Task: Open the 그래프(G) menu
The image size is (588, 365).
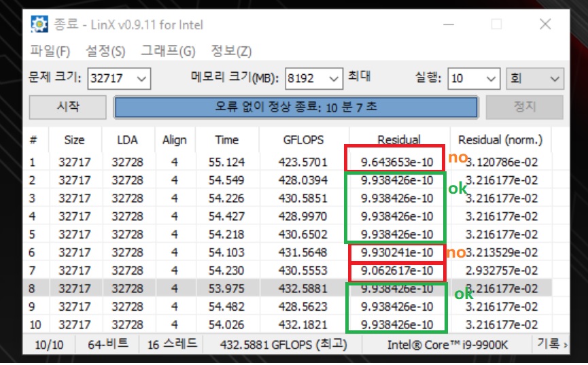Action: [x=168, y=51]
